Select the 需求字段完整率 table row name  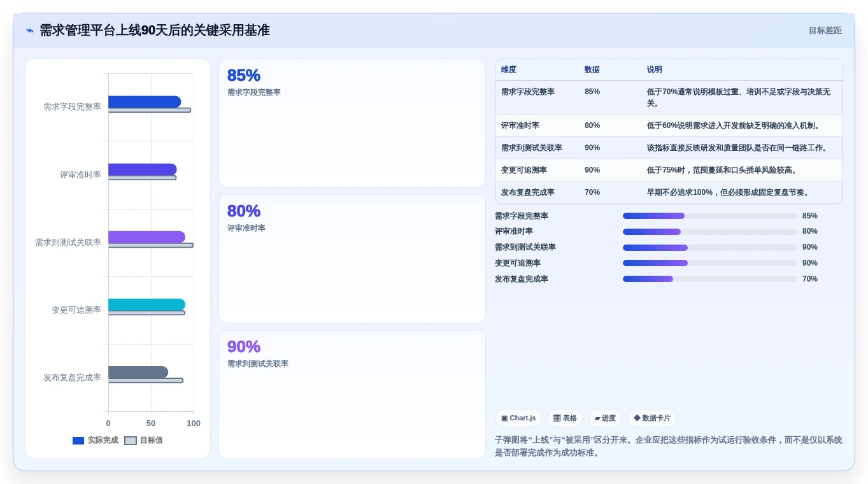click(x=528, y=92)
